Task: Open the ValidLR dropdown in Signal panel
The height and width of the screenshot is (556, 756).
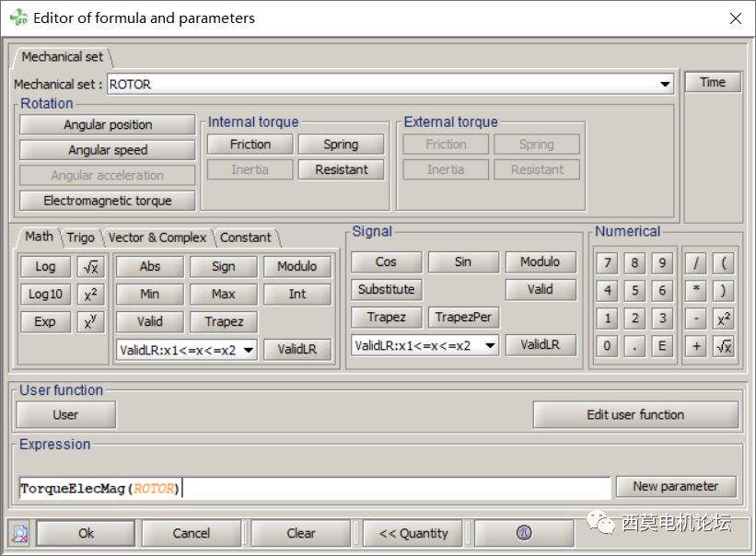Action: tap(425, 344)
